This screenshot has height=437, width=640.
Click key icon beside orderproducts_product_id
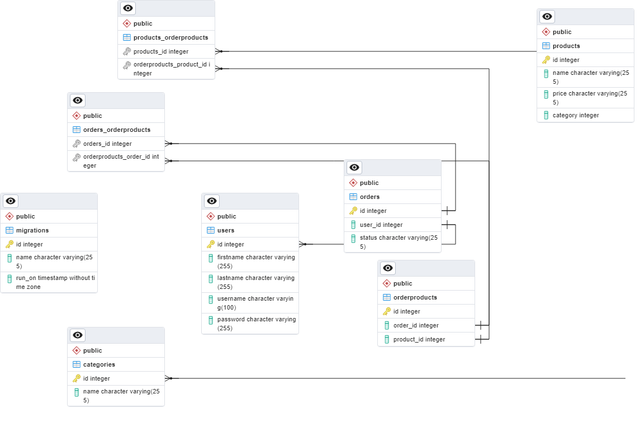[x=127, y=65]
